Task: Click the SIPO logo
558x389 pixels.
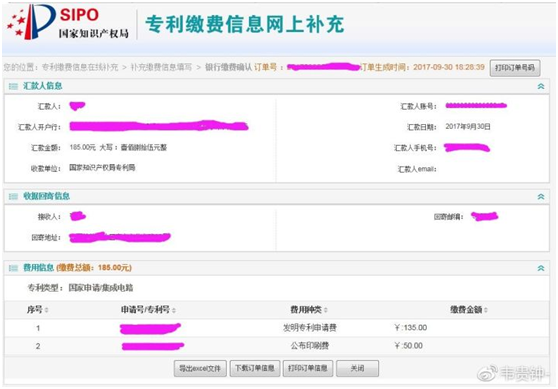Action: coord(68,22)
